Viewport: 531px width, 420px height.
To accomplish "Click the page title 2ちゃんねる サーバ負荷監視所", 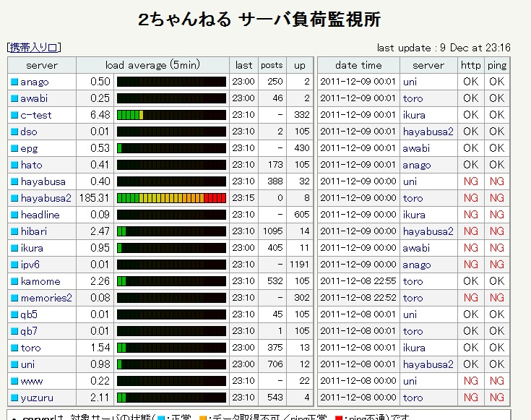I will [x=260, y=20].
